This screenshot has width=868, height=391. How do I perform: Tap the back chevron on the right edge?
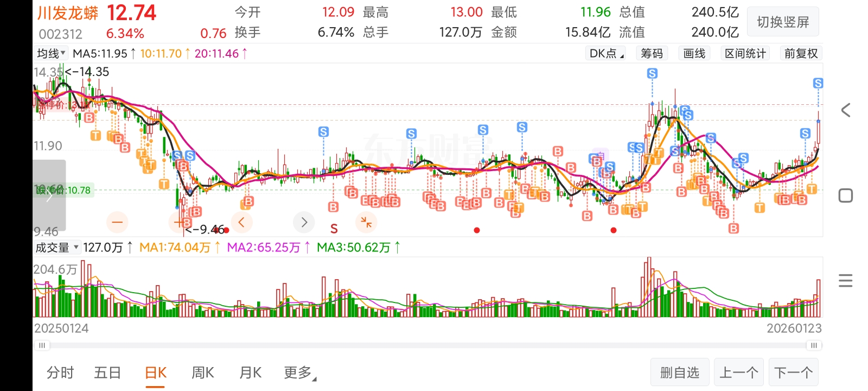pos(845,110)
